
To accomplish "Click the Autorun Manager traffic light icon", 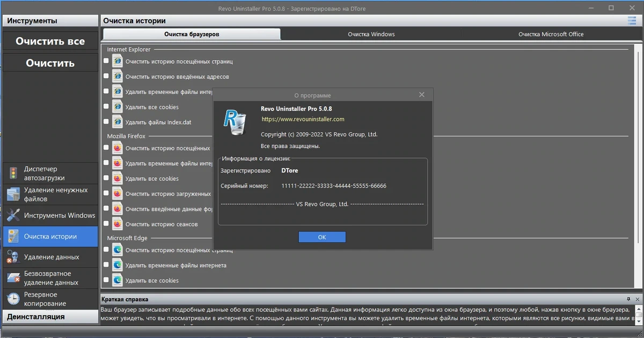I will [x=13, y=174].
